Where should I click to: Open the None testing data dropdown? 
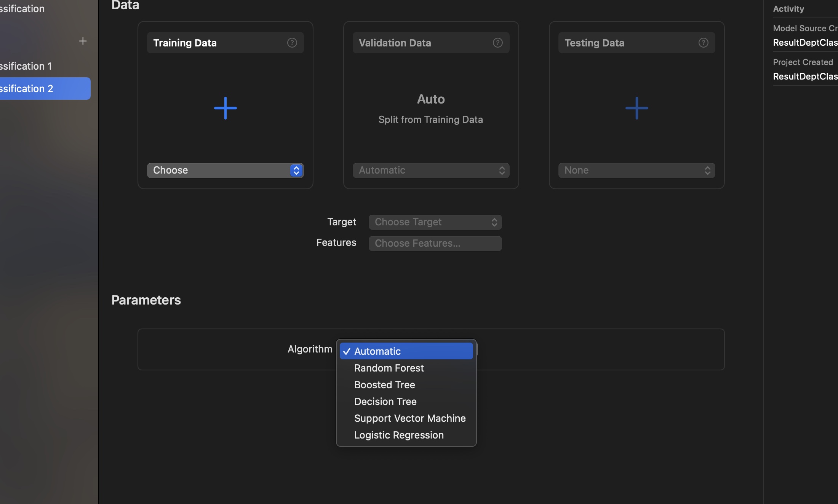click(636, 170)
